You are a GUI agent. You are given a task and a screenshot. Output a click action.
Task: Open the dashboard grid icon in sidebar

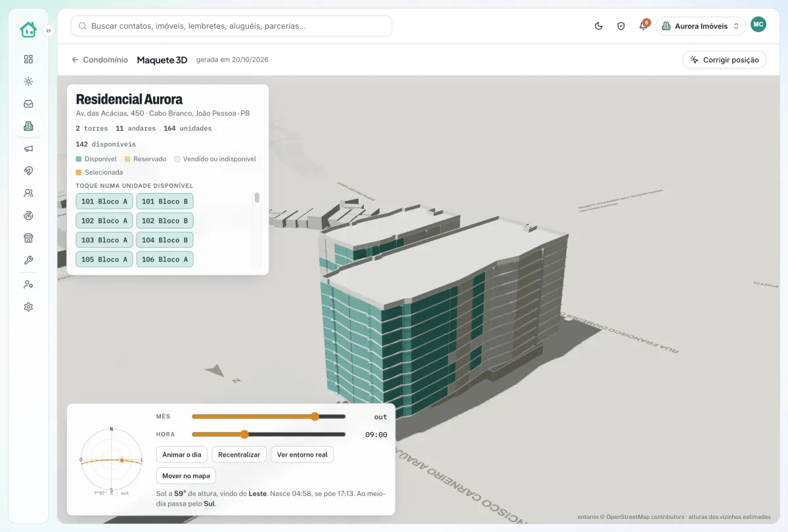click(28, 59)
